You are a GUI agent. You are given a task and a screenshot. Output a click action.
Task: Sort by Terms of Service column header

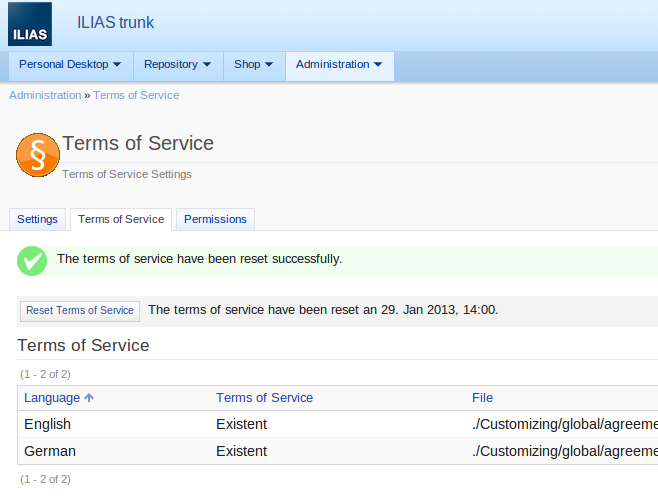pyautogui.click(x=264, y=398)
